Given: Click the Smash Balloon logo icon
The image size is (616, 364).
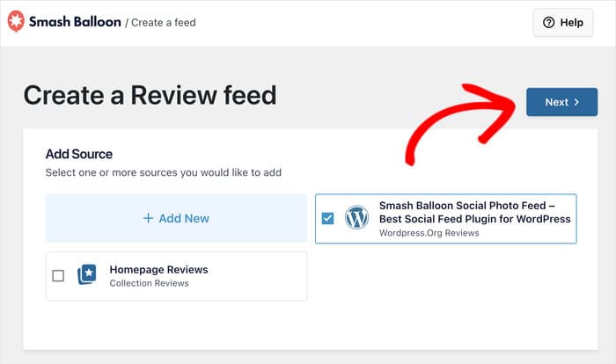Looking at the screenshot, I should pyautogui.click(x=16, y=21).
